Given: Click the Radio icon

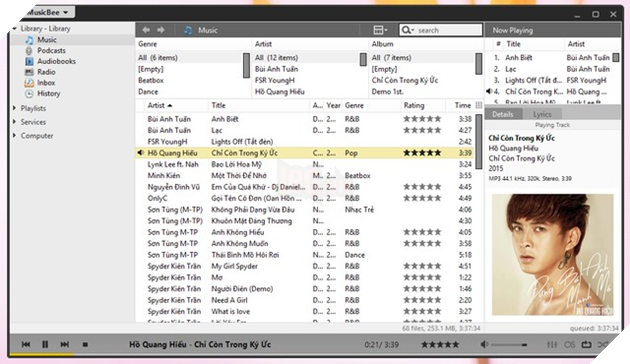Looking at the screenshot, I should pos(29,72).
